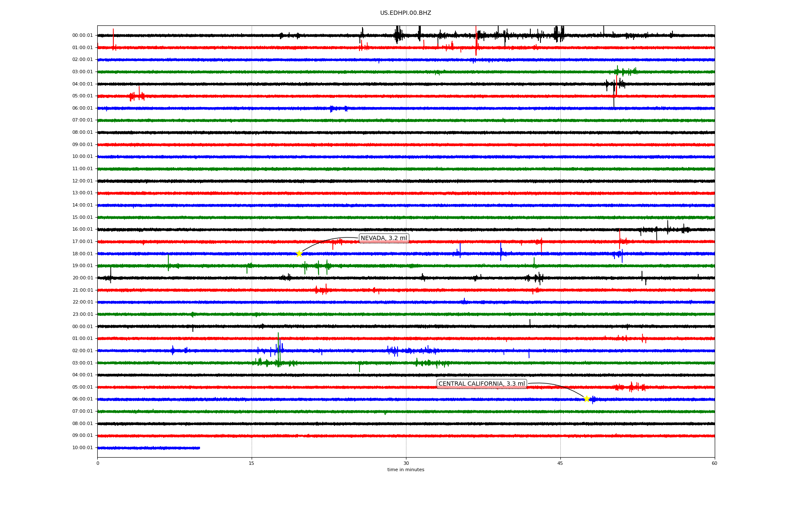Click the end of the short final blue trace
Screen dimensions: 812x508
pyautogui.click(x=199, y=448)
